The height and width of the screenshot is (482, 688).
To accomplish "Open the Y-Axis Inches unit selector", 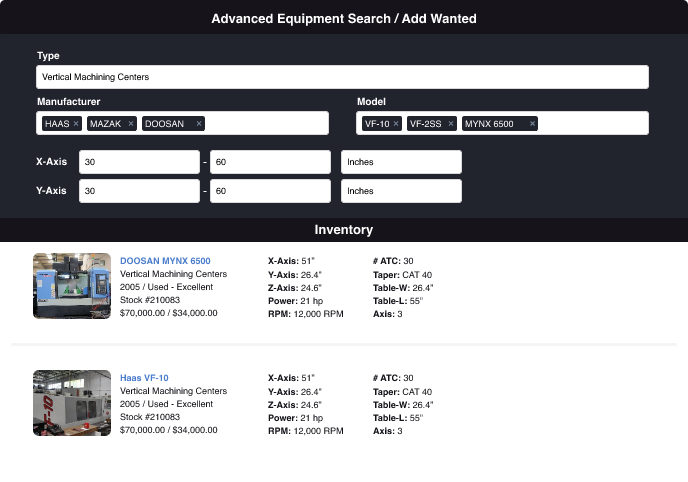I will coord(401,191).
